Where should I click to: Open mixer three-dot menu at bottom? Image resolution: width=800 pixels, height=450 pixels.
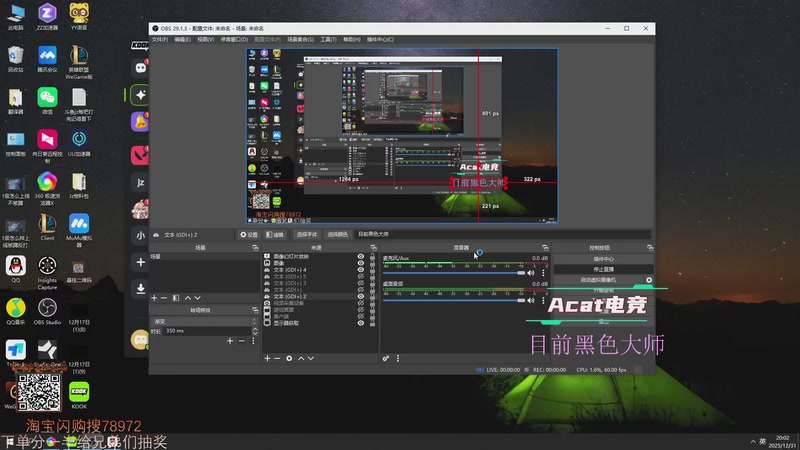[x=398, y=359]
